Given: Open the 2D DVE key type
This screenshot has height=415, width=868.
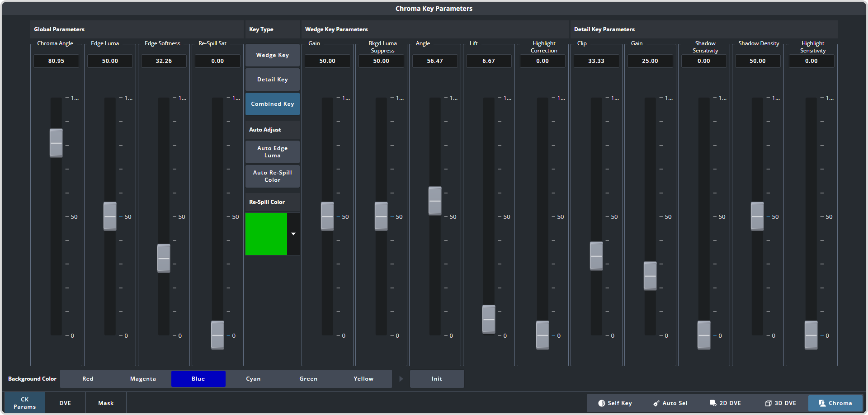Looking at the screenshot, I should pyautogui.click(x=725, y=403).
